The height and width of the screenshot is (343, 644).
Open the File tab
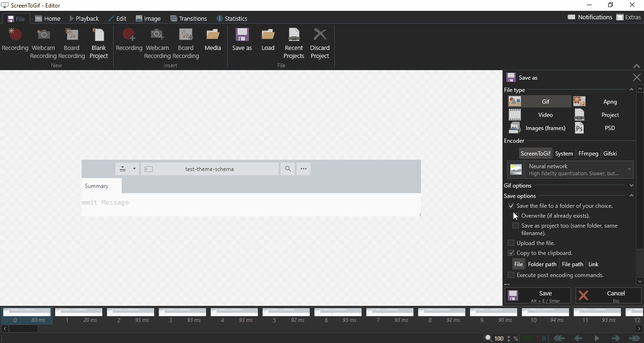click(x=16, y=19)
